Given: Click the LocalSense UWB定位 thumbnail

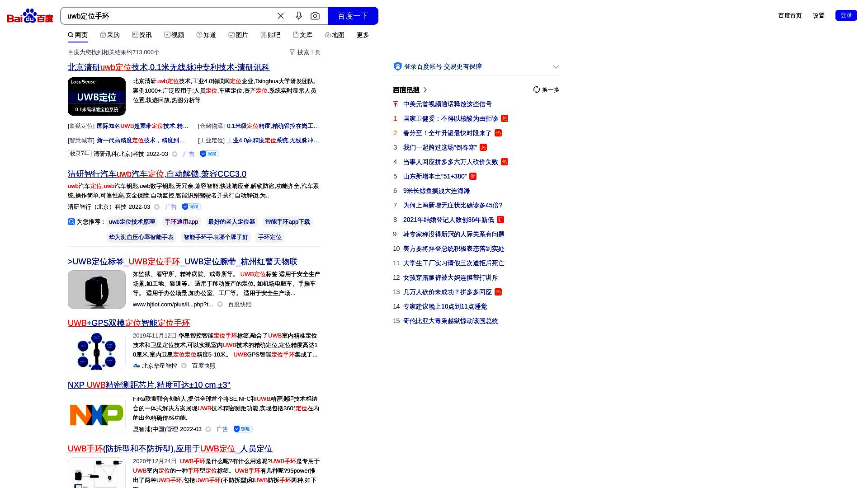Looking at the screenshot, I should tap(97, 96).
